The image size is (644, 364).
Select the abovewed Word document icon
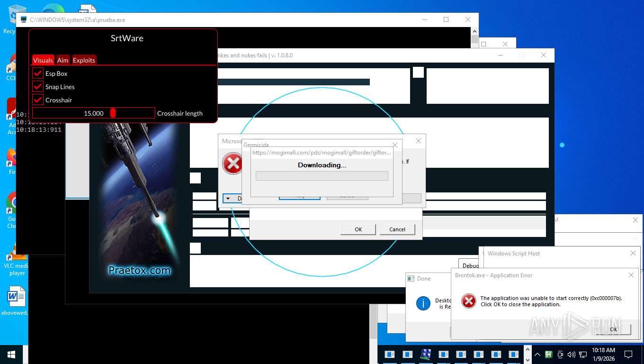tap(17, 296)
